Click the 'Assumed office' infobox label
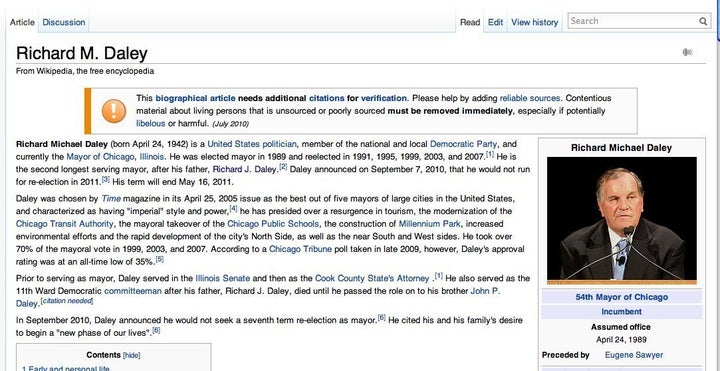 click(x=621, y=327)
